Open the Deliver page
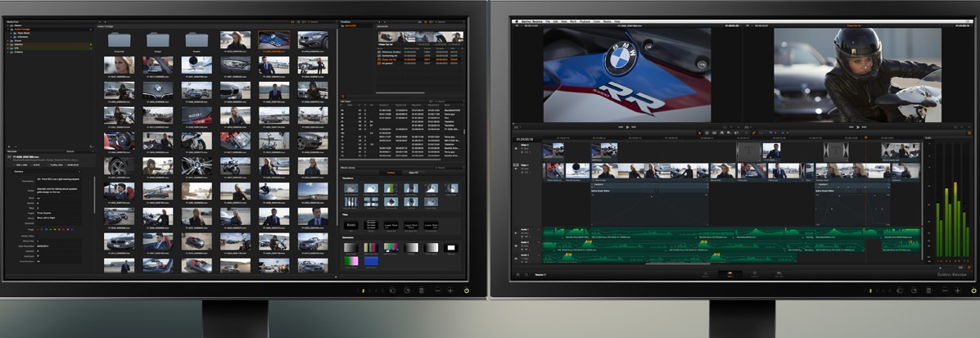The height and width of the screenshot is (338, 980). pos(779,273)
